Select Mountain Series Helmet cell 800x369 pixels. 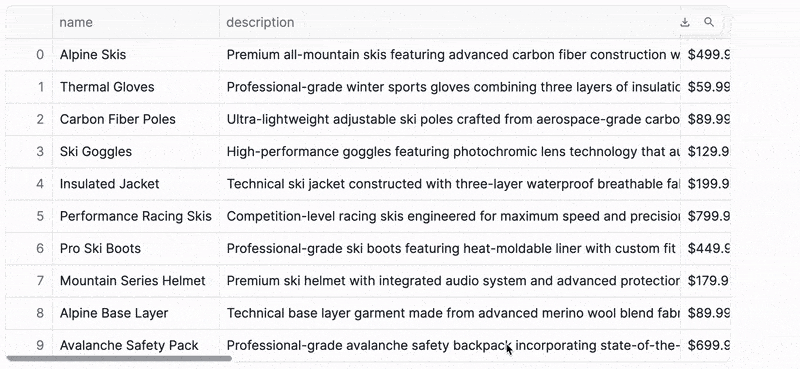tap(136, 281)
